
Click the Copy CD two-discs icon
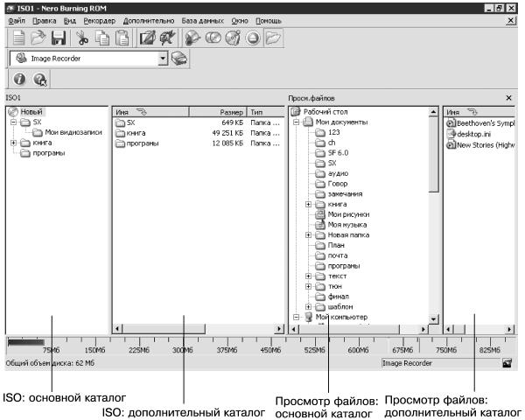213,38
